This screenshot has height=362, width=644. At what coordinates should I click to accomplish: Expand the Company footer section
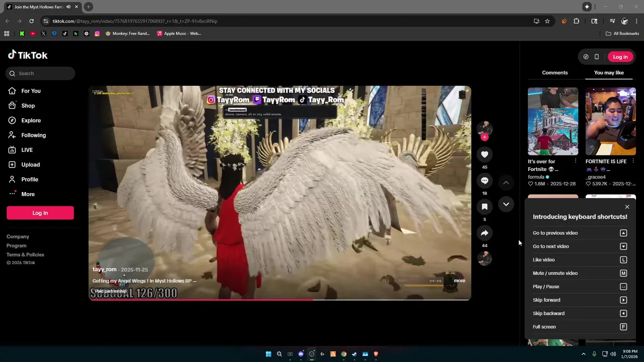18,236
